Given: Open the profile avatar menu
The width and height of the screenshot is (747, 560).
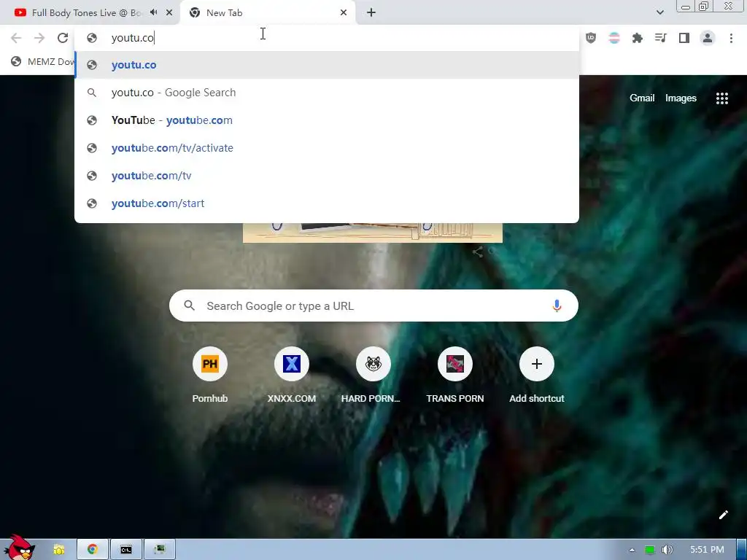Looking at the screenshot, I should pyautogui.click(x=708, y=38).
